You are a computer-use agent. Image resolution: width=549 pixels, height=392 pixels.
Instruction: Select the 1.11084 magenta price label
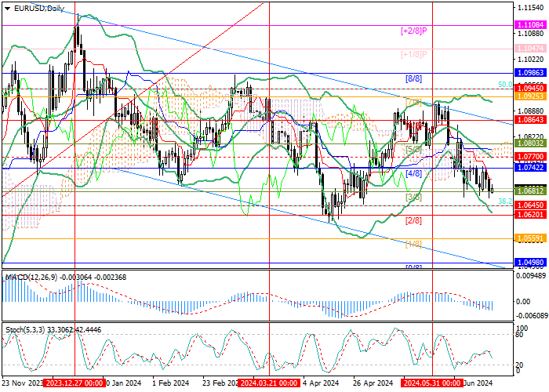pyautogui.click(x=531, y=25)
